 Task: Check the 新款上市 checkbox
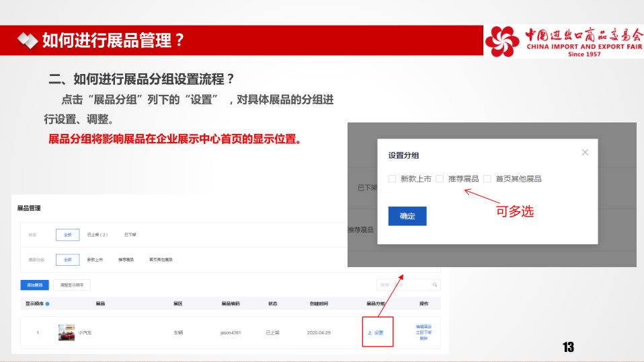[x=392, y=179]
